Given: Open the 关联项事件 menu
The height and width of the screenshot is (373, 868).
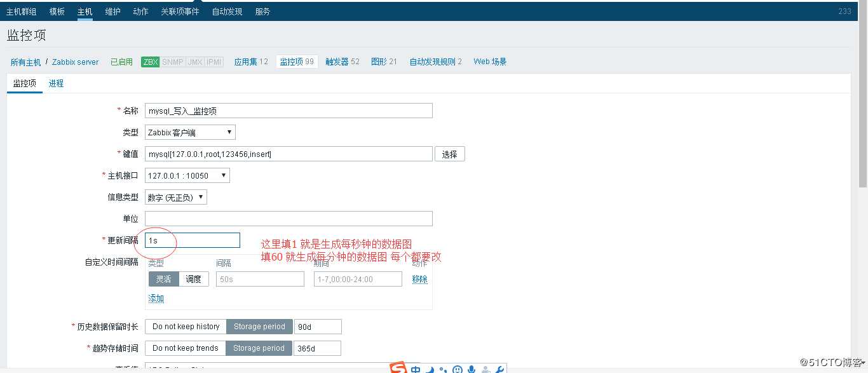Looking at the screenshot, I should [180, 11].
